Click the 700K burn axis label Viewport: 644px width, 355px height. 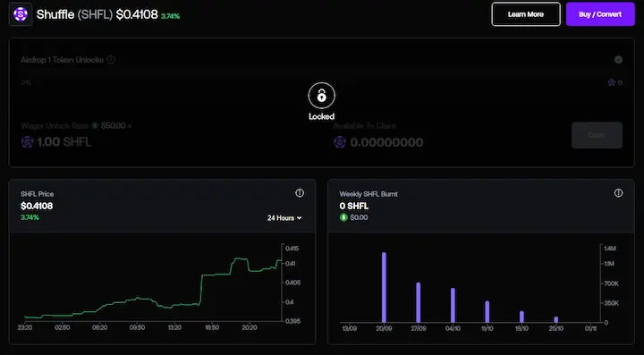pos(611,283)
